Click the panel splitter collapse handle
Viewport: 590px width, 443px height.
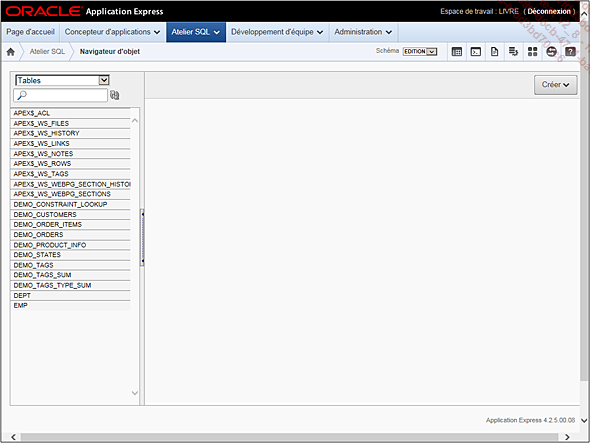point(142,237)
